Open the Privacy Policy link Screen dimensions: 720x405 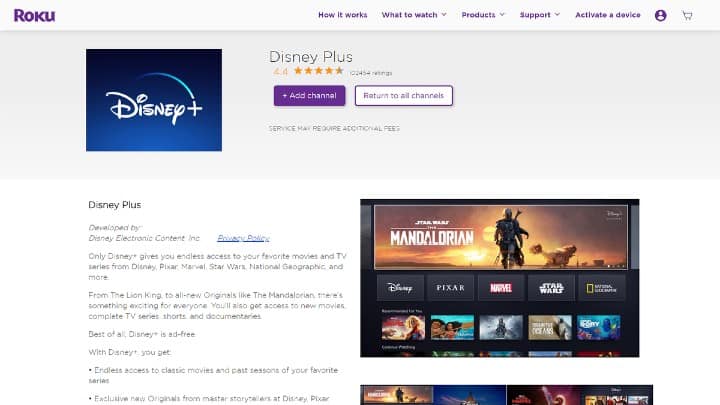pos(243,238)
